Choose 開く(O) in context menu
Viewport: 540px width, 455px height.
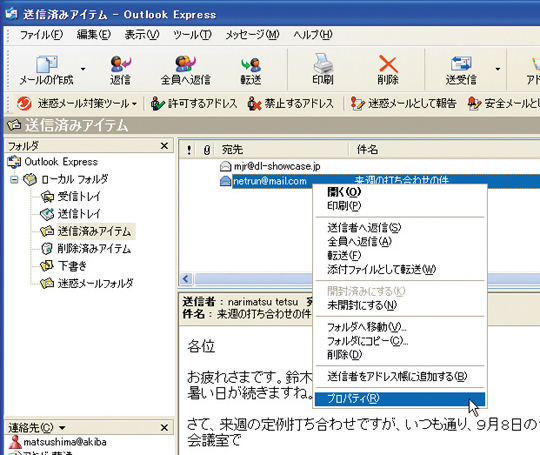click(x=399, y=192)
